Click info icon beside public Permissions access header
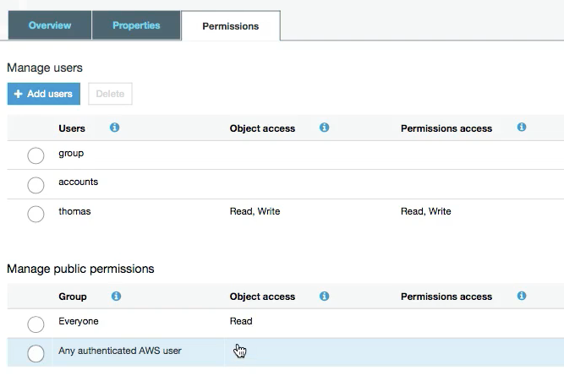 (521, 296)
